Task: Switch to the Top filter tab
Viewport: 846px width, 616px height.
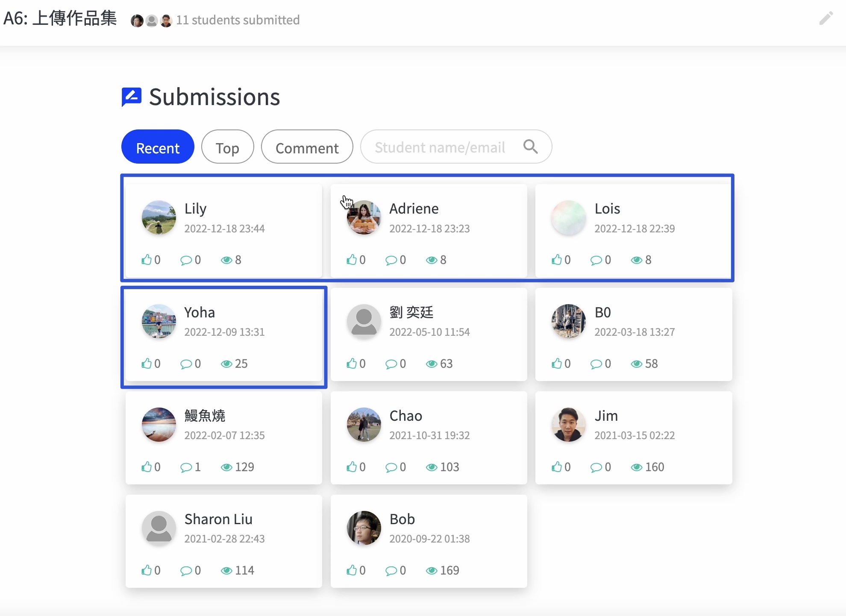Action: (227, 147)
